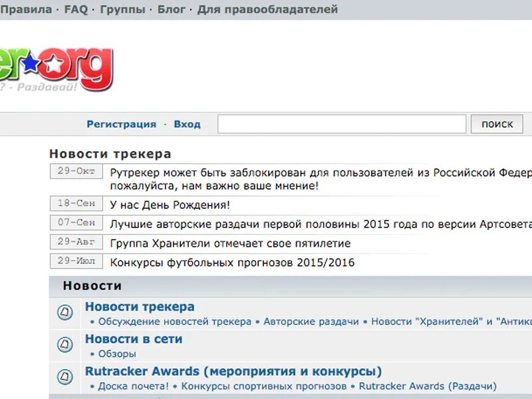Open Новости "Хранителей" subforum link
The height and width of the screenshot is (399, 532).
[452, 322]
